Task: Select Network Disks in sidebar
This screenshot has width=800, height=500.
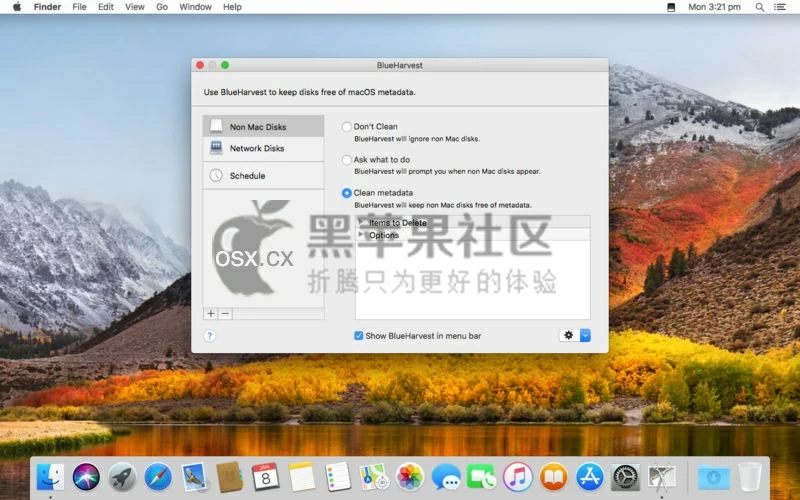Action: (x=263, y=148)
